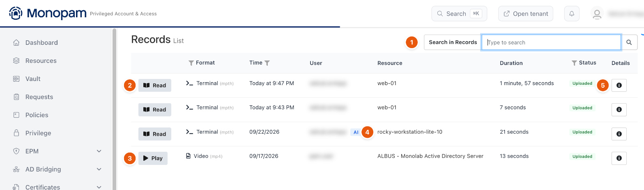This screenshot has height=190, width=644.
Task: Click the AD Bridging sidebar label
Action: click(43, 169)
